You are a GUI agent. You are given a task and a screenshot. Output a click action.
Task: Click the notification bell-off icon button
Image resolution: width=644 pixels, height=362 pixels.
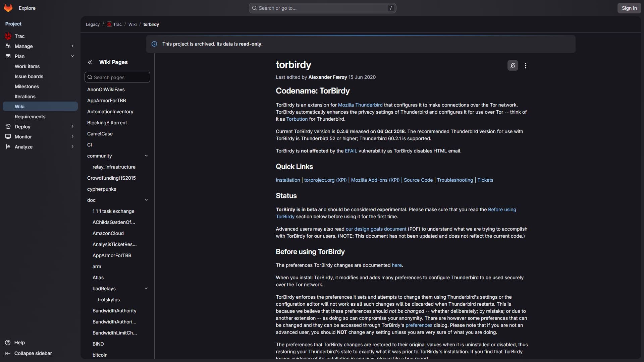tap(513, 66)
